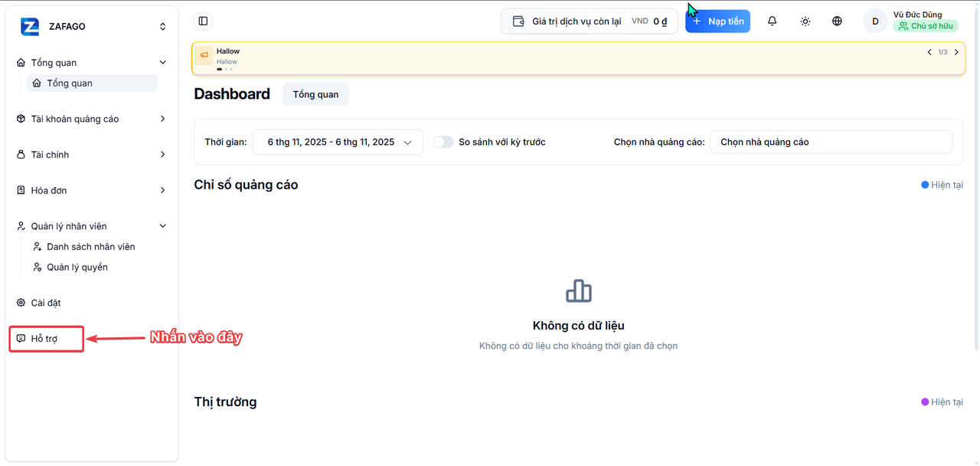Expand the Tài chính chevron

coord(162,155)
